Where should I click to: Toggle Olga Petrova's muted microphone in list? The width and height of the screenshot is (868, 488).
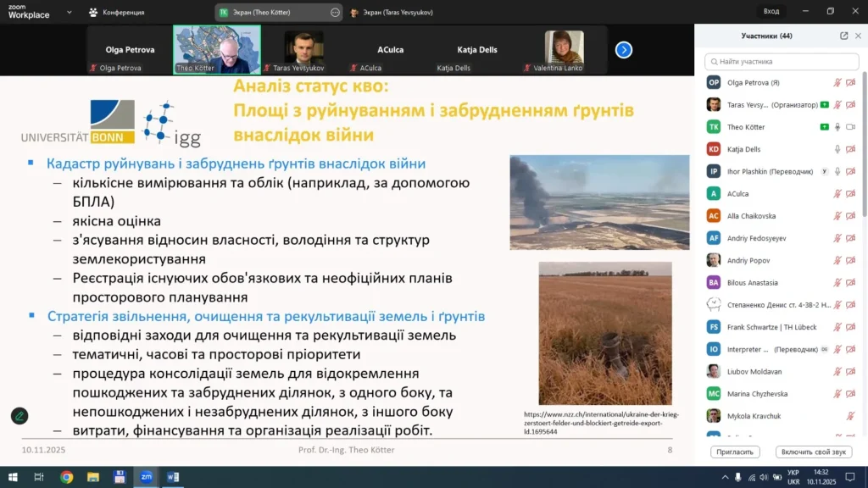[x=837, y=83]
